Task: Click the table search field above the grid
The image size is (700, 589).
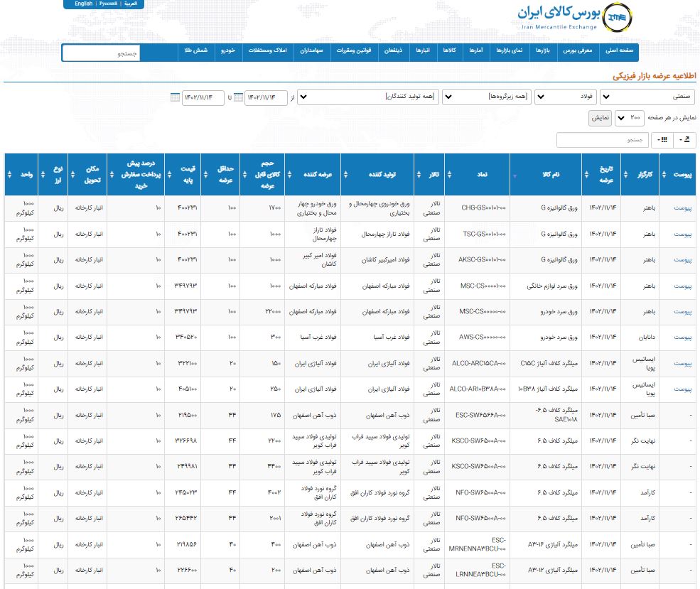Action: click(602, 140)
